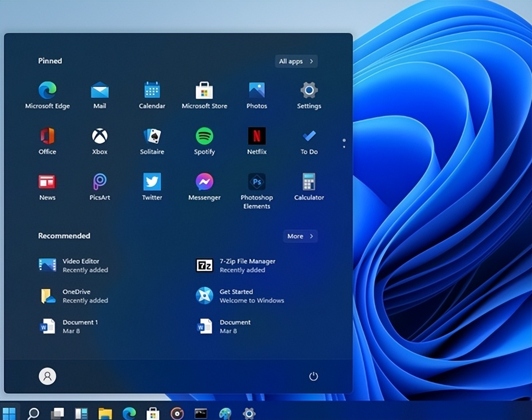Launch Solitaire from pinned apps
532x420 pixels.
tap(152, 137)
